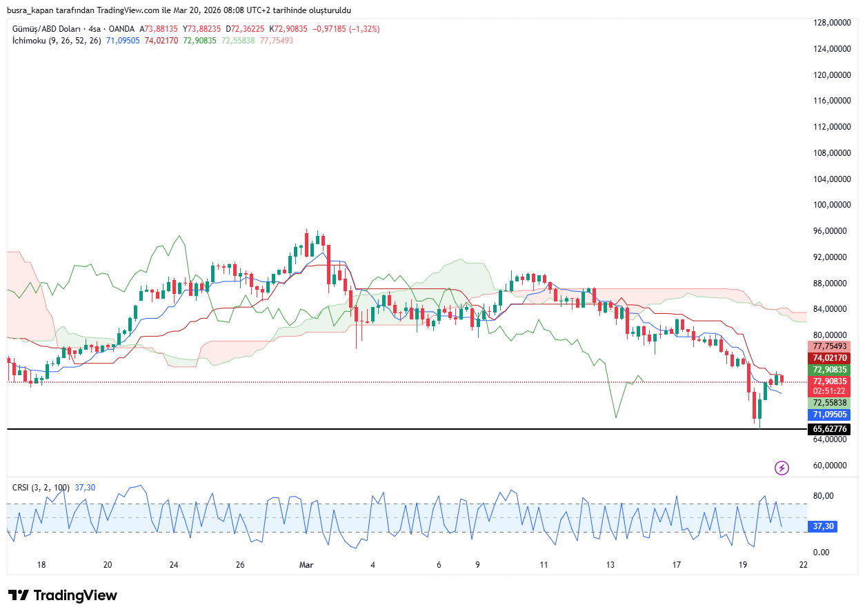Click the header text by busra_kapan

pos(179,10)
